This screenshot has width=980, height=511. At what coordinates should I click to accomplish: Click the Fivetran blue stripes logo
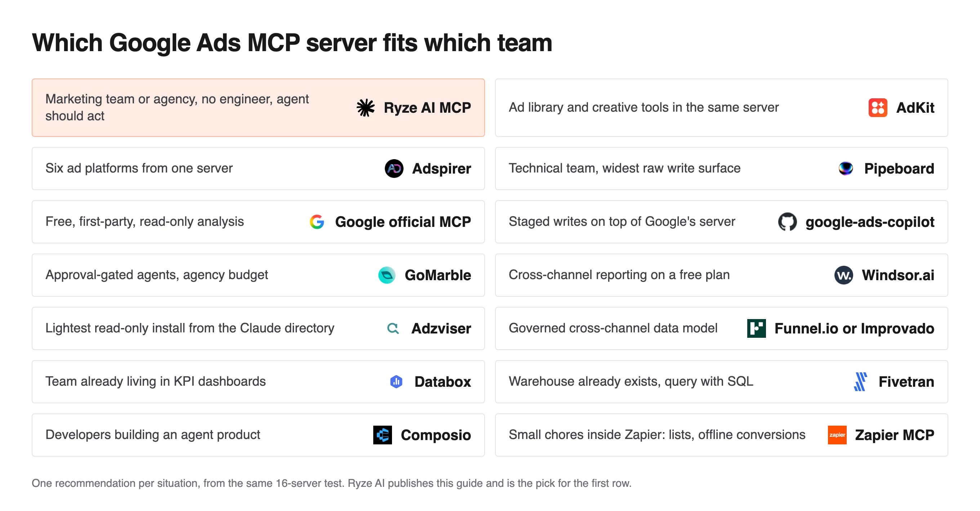click(x=860, y=381)
